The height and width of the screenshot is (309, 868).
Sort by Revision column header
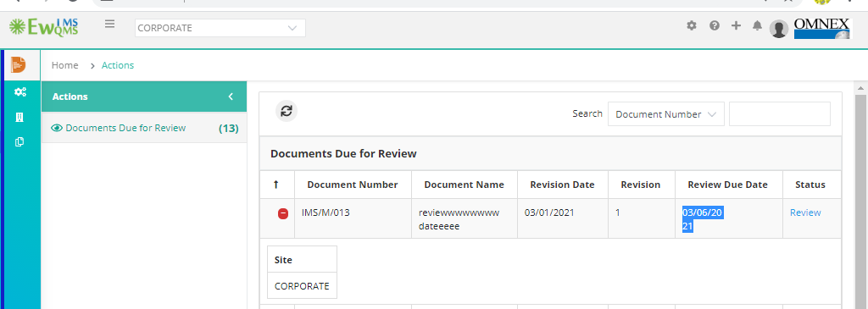(x=641, y=185)
